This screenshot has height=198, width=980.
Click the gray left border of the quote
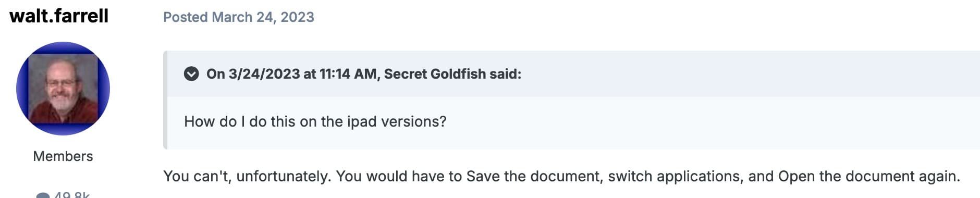pyautogui.click(x=165, y=100)
